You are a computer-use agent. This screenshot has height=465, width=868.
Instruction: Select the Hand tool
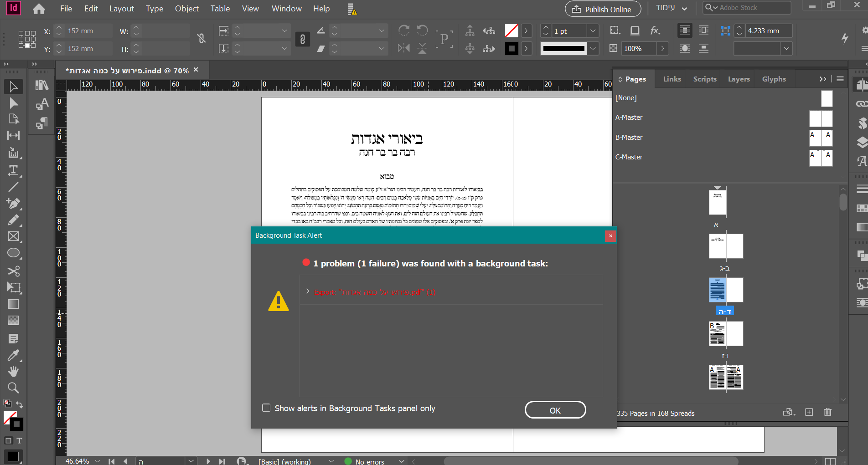point(14,371)
